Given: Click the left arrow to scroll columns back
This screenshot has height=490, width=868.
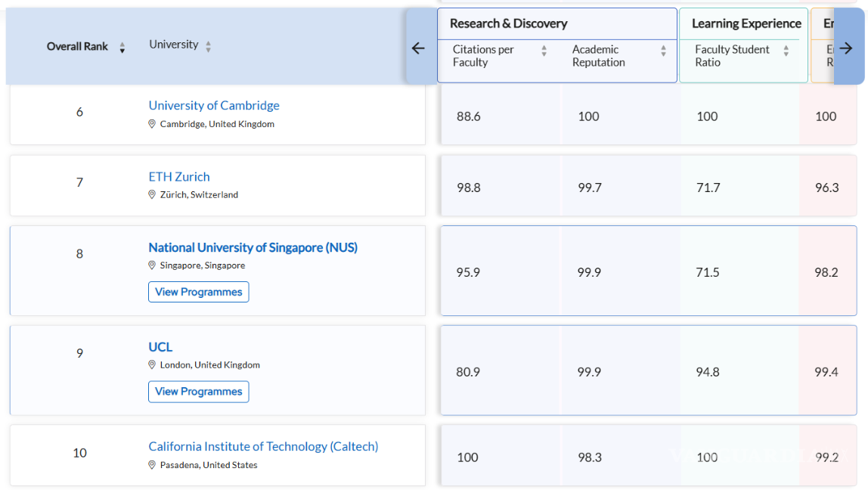Looking at the screenshot, I should pyautogui.click(x=418, y=48).
